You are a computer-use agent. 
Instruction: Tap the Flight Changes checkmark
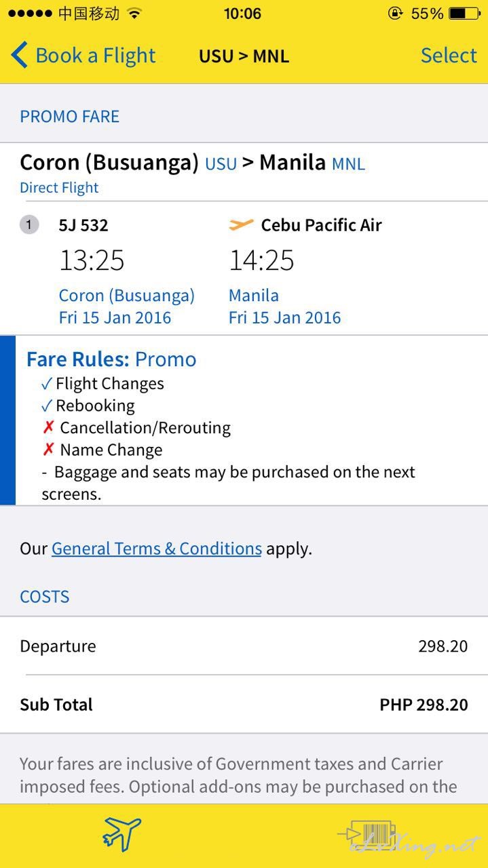tap(46, 384)
